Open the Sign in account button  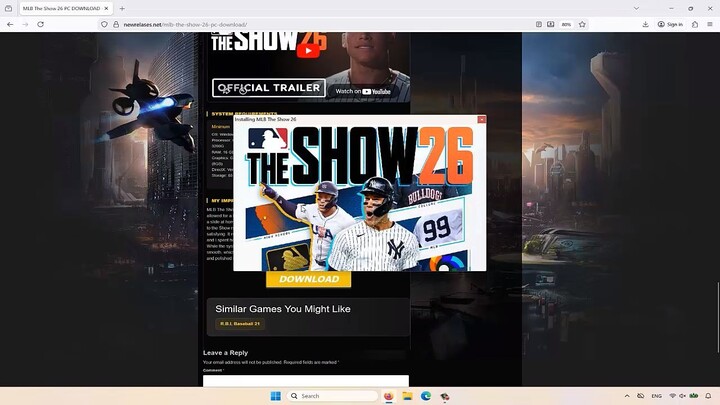[670, 24]
